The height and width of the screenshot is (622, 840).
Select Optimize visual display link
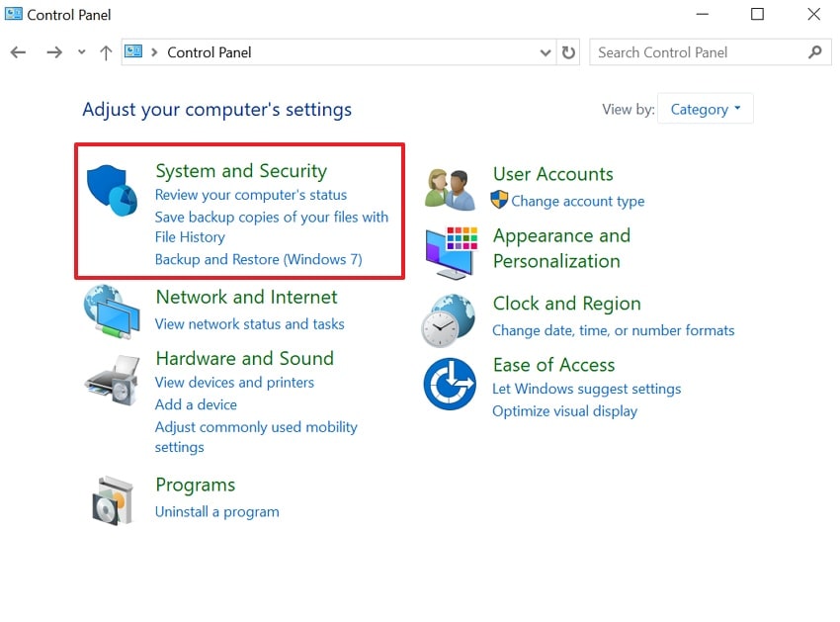pos(564,411)
